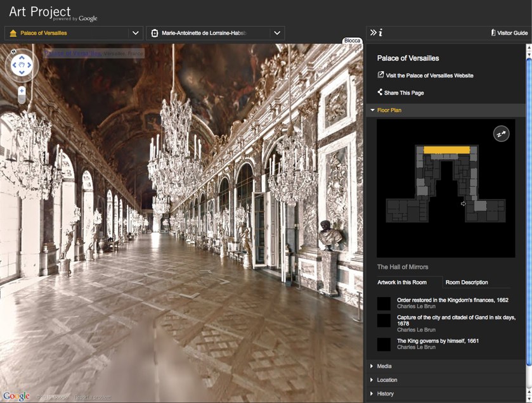Click the Google logo in the panorama corner
Viewport: 532px width, 403px height.
click(16, 396)
